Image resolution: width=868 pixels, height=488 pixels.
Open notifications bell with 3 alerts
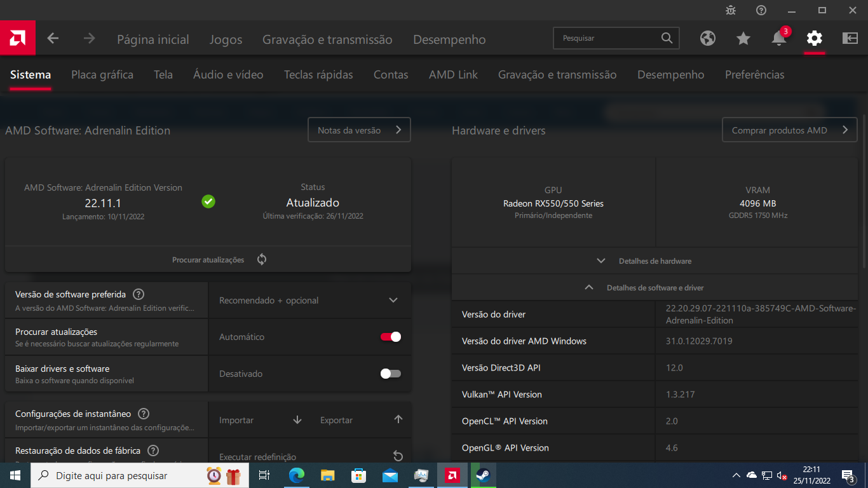pyautogui.click(x=780, y=37)
